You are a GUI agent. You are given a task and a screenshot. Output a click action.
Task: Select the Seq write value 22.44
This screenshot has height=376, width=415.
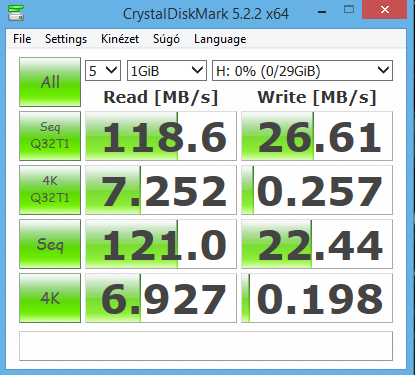pyautogui.click(x=317, y=244)
